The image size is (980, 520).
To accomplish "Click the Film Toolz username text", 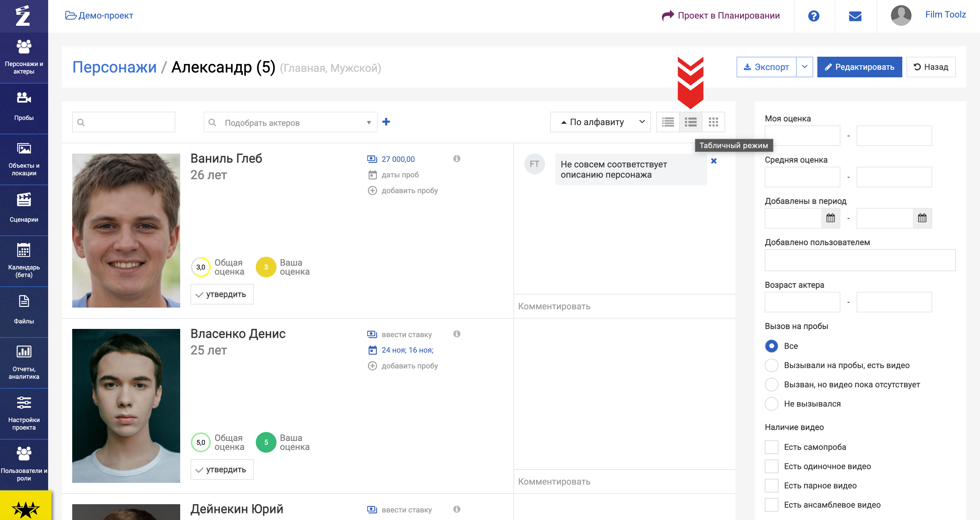I will coord(945,14).
